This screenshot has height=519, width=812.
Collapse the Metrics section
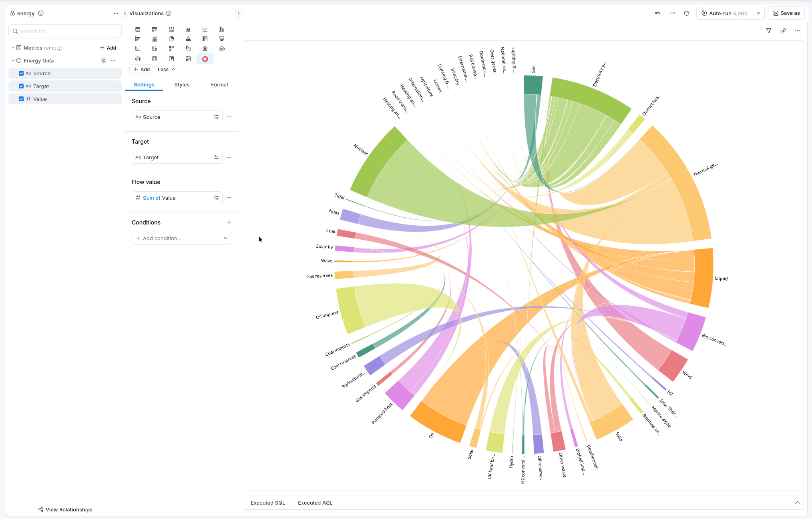point(13,48)
